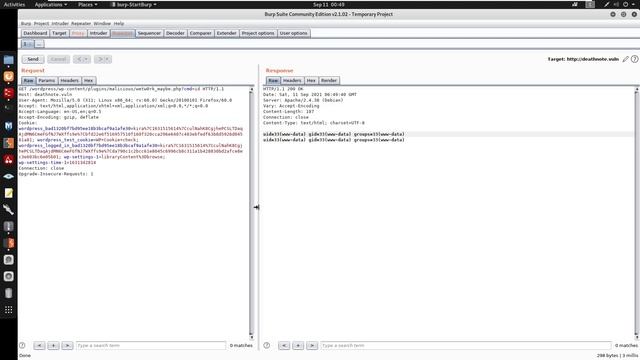Open the eye icon app in dock
The width and height of the screenshot is (640, 360).
[x=9, y=176]
